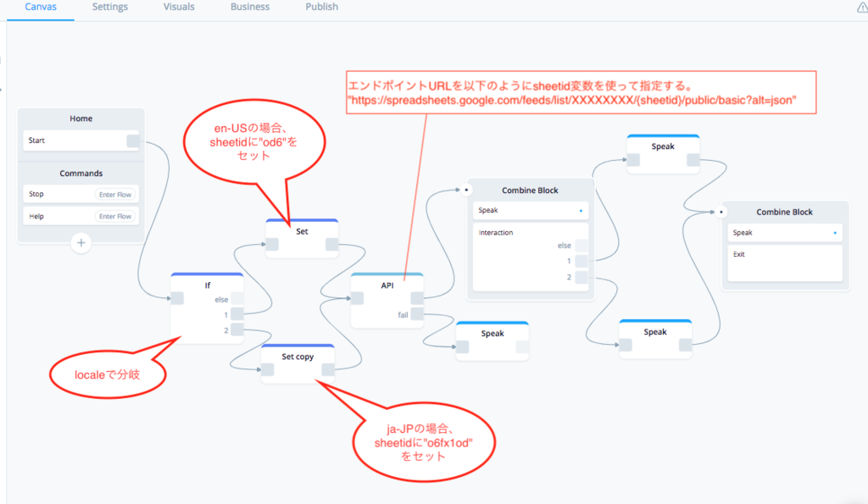Open the Speak dropdown in the right Combine Block

point(784,232)
